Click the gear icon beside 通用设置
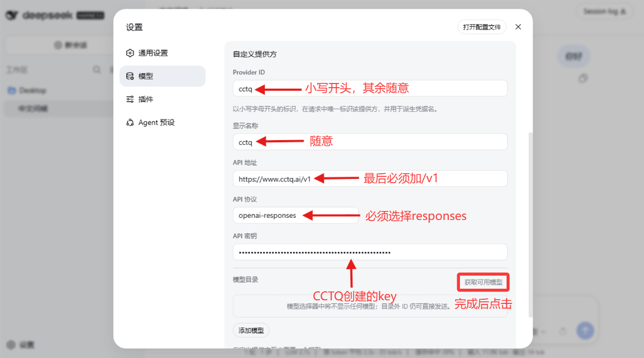The image size is (644, 358). pos(130,53)
